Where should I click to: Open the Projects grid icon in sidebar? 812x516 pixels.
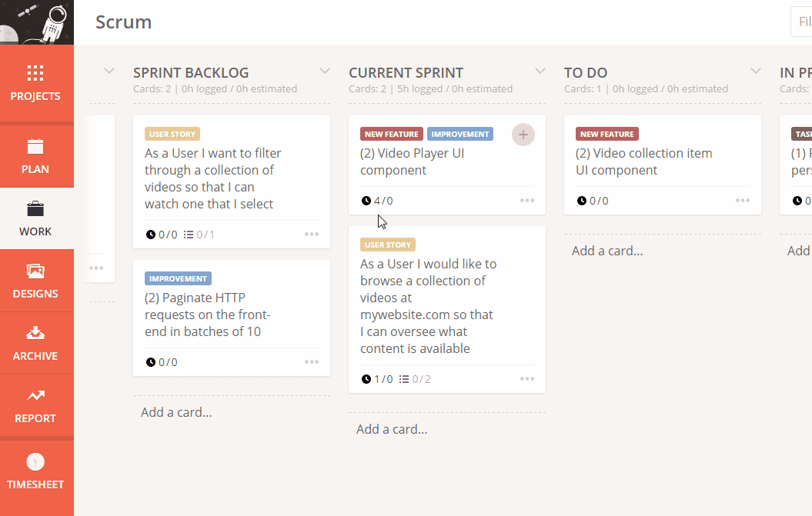35,73
